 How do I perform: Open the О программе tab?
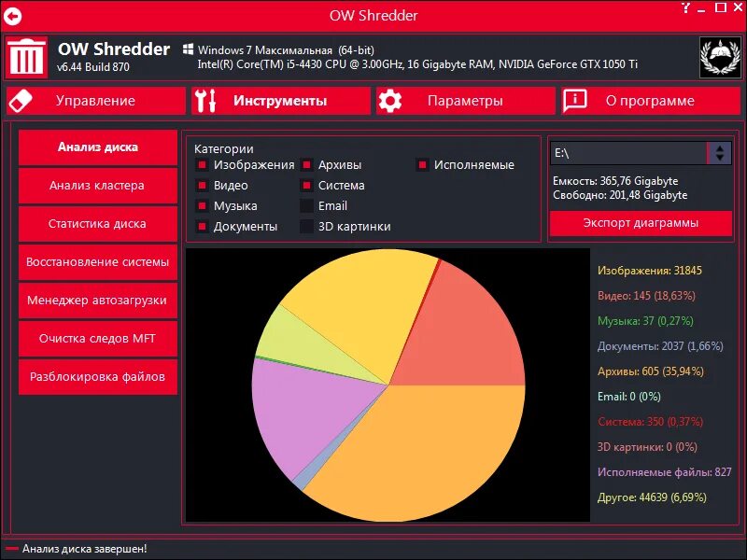[651, 101]
